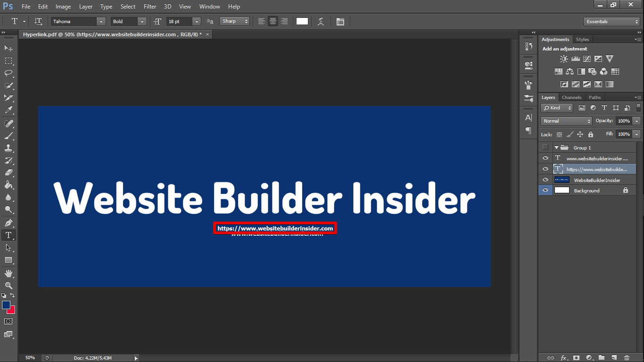Viewport: 644px width, 362px height.
Task: Open the Filter menu
Action: (150, 7)
